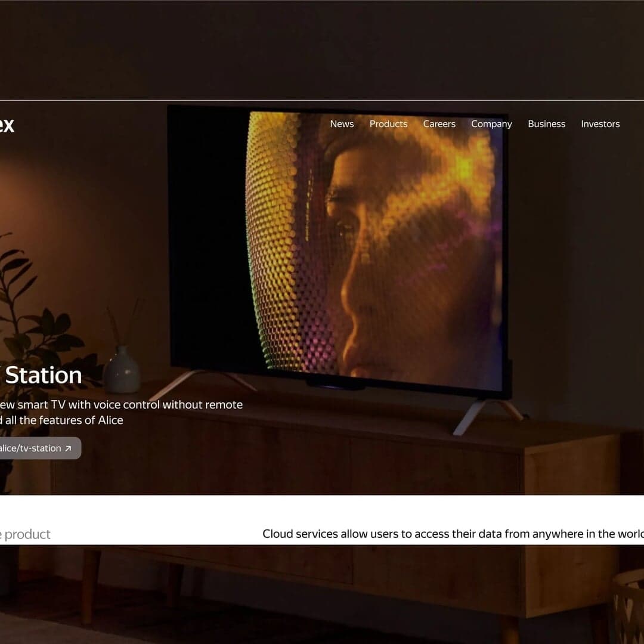This screenshot has height=644, width=644.
Task: Open the Company section
Action: (491, 124)
